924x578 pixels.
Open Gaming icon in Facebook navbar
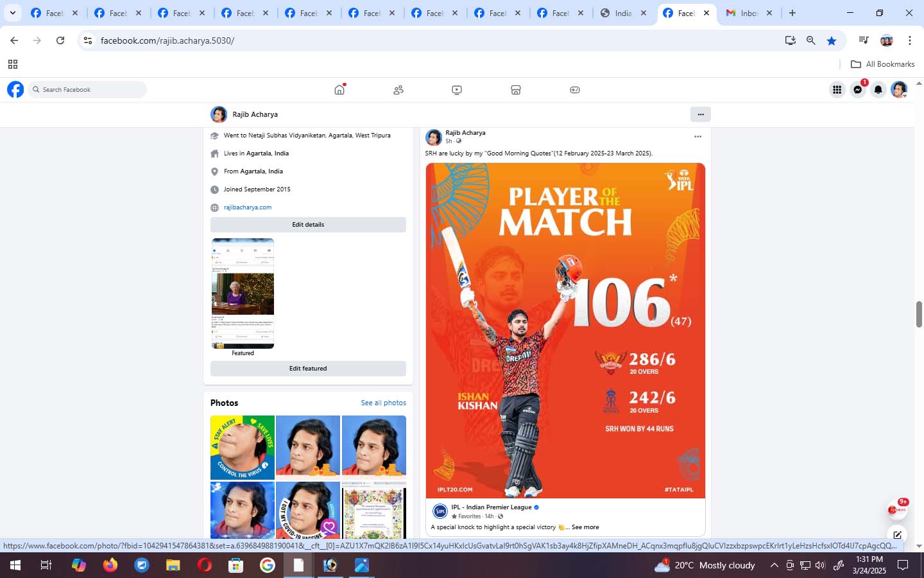pos(575,90)
